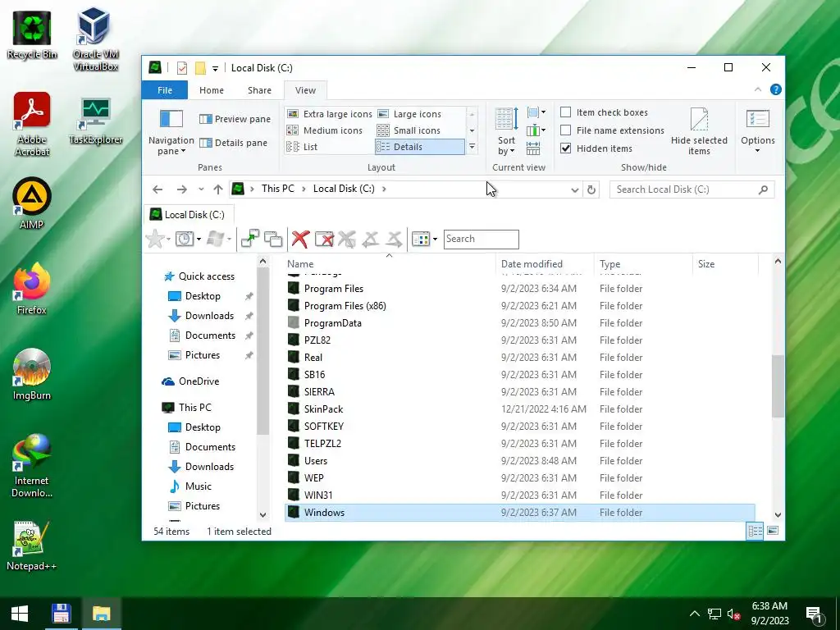Choose Extra large icons layout
The image size is (840, 630).
coord(329,114)
